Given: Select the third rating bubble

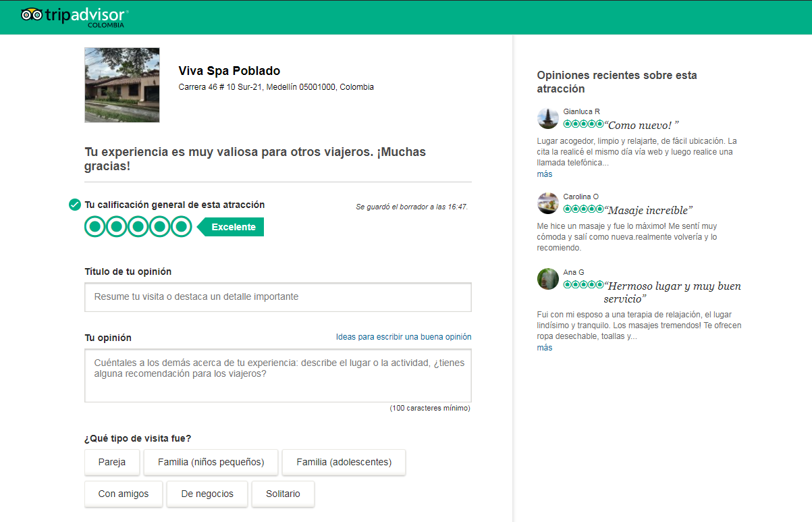Looking at the screenshot, I should tap(138, 227).
